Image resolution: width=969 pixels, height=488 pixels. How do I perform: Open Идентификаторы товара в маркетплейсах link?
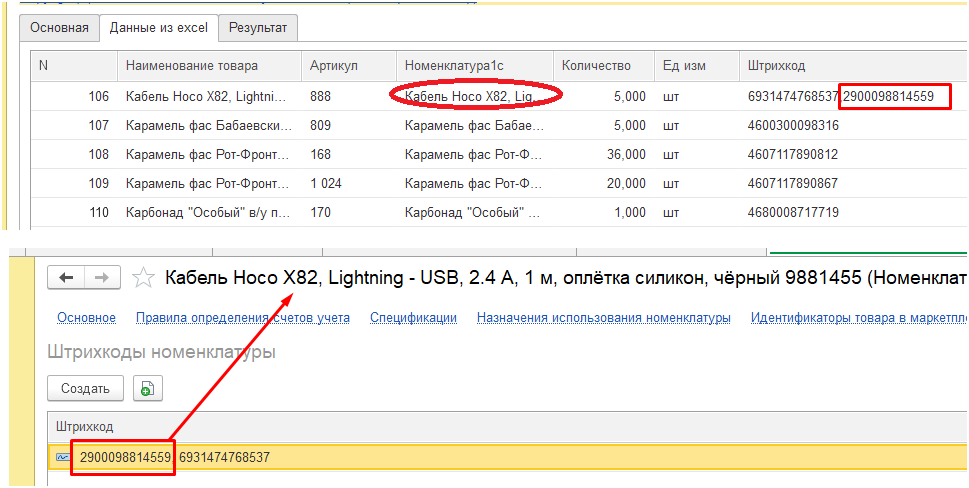(x=858, y=318)
